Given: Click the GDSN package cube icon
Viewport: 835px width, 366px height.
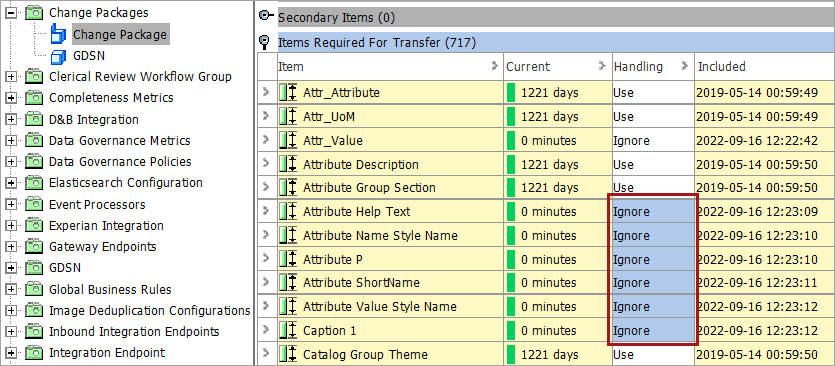Looking at the screenshot, I should [x=58, y=56].
